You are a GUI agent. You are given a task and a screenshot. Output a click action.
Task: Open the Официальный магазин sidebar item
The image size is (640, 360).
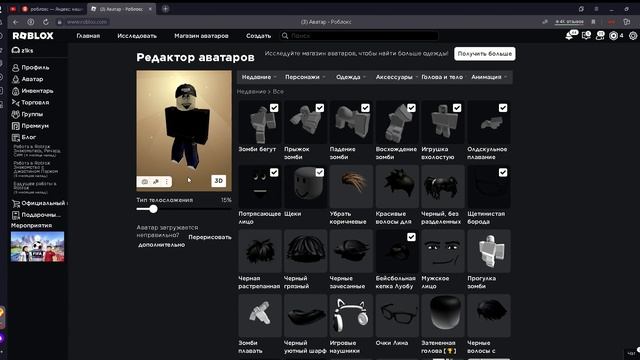pyautogui.click(x=40, y=203)
